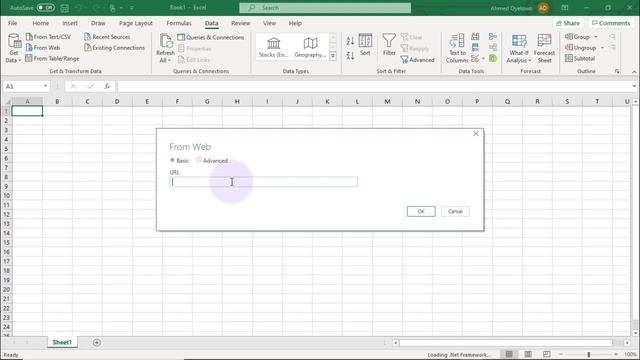Open the Help tab

[295, 23]
